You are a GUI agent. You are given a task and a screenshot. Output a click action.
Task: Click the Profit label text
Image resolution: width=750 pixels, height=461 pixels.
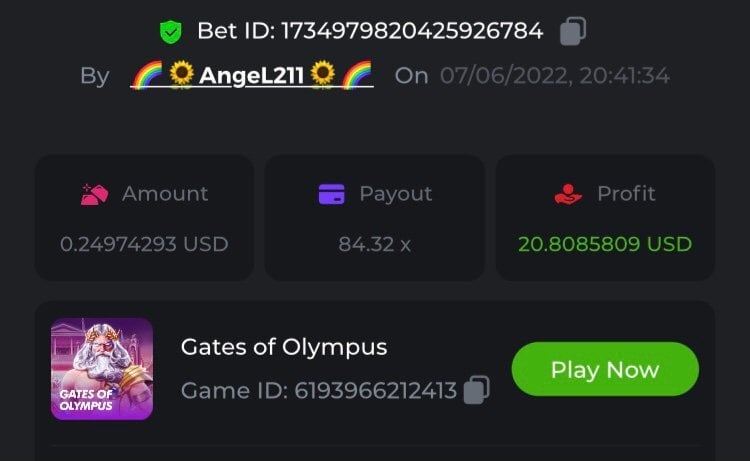626,194
